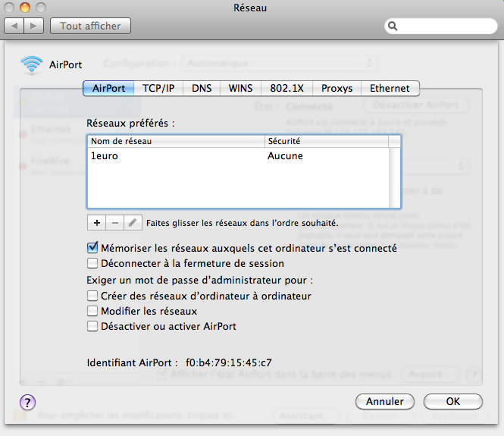This screenshot has height=436, width=504.
Task: Check Désactiver ou activer AirPort option
Action: pyautogui.click(x=92, y=326)
